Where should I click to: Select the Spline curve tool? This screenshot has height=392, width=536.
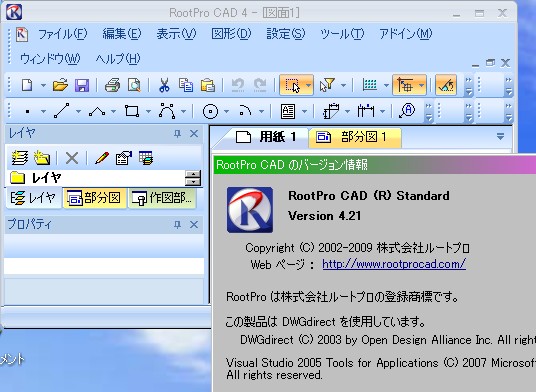(x=167, y=111)
